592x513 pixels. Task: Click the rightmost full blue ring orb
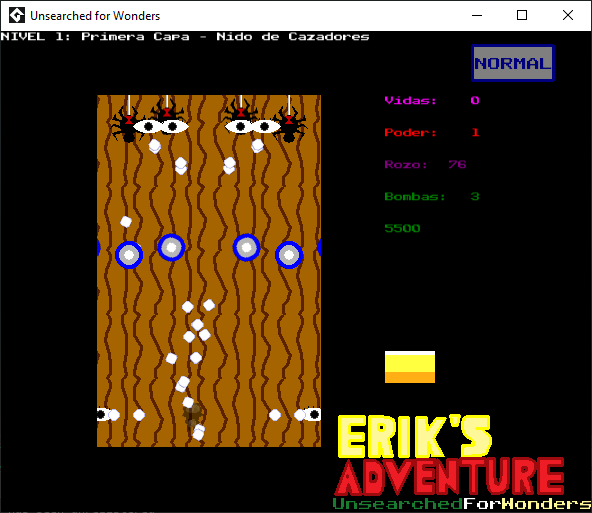[x=289, y=255]
